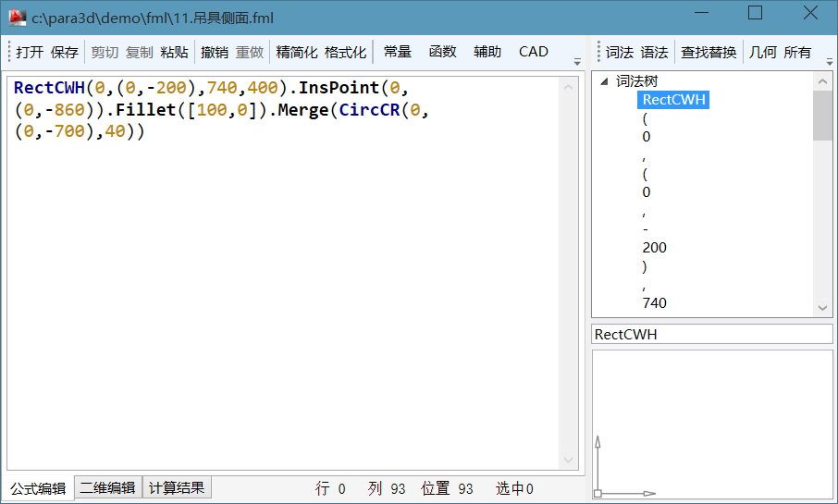Open the CAD menu
Screen dimensions: 838x504
tap(534, 51)
